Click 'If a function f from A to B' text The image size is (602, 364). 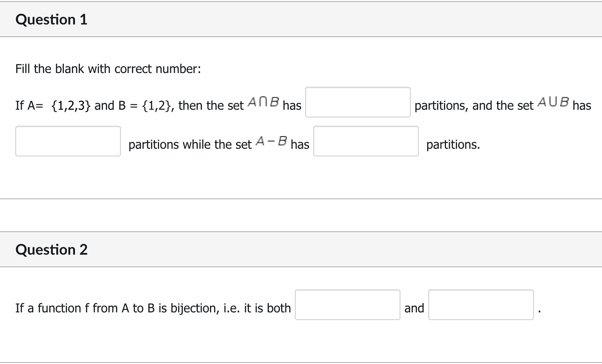(x=85, y=308)
